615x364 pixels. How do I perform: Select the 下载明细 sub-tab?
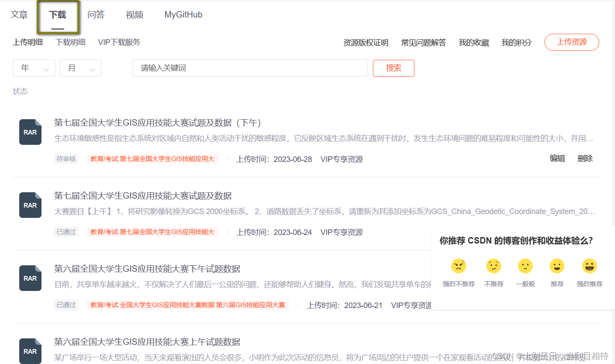tap(71, 42)
